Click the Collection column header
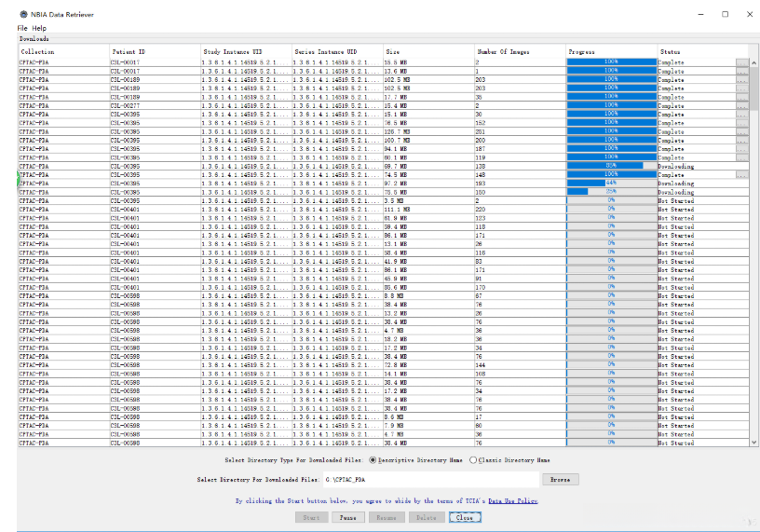Screen dimensions: 760x532 click(x=64, y=51)
